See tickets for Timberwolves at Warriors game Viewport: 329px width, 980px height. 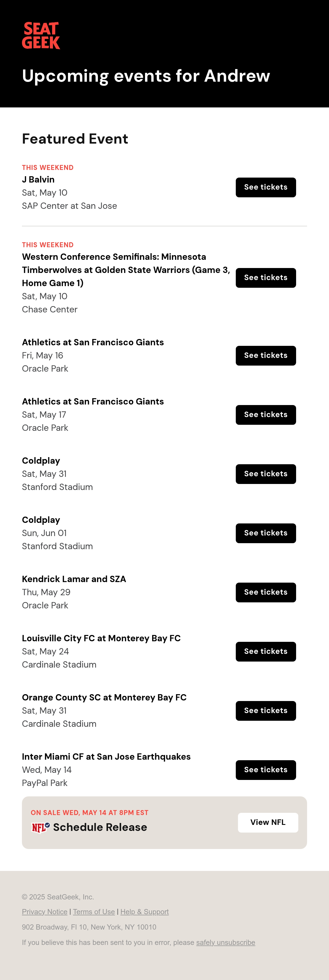pos(266,278)
